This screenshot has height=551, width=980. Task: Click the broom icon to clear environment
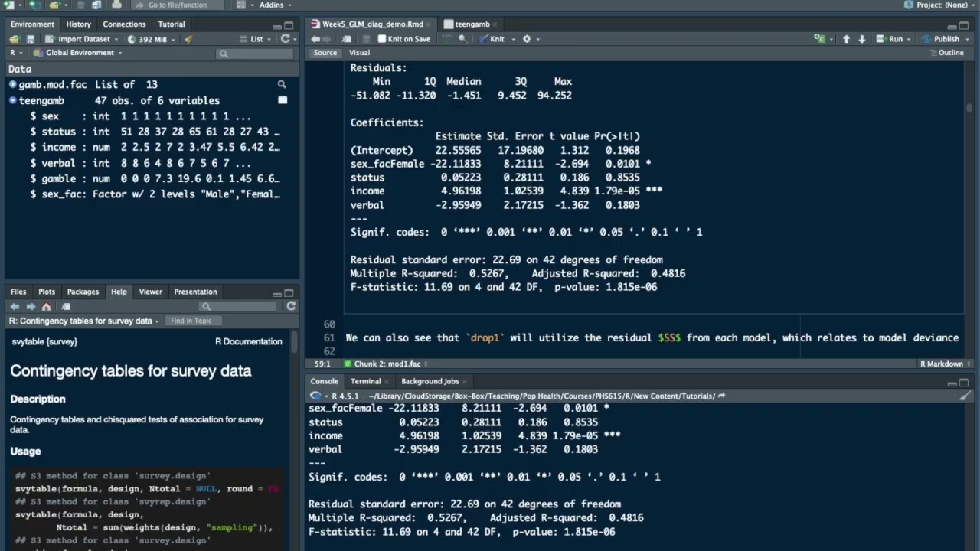[189, 39]
